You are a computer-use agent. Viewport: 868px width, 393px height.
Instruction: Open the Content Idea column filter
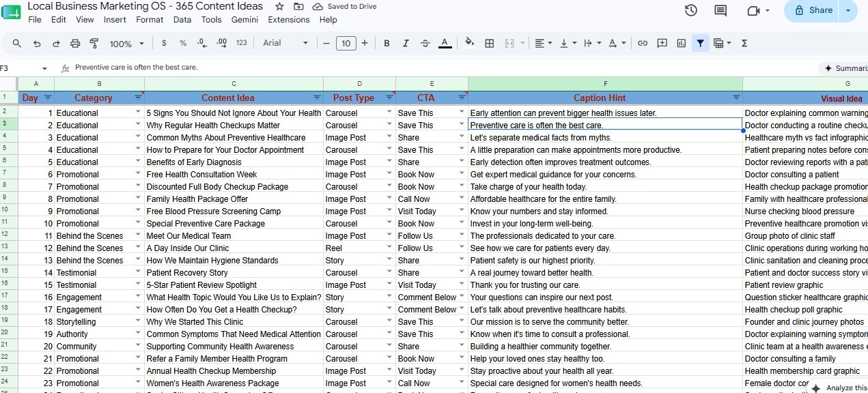tap(317, 98)
